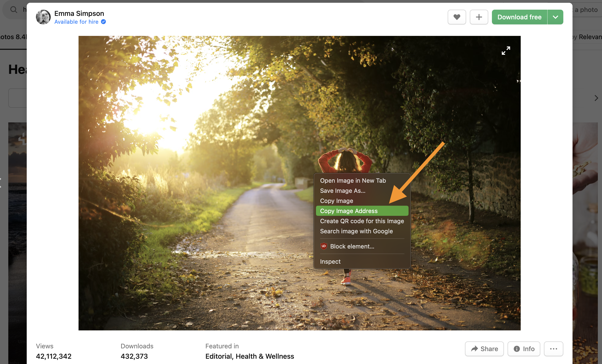Screen dimensions: 602x364
Task: Click the plus add-to-collection icon
Action: click(x=479, y=17)
